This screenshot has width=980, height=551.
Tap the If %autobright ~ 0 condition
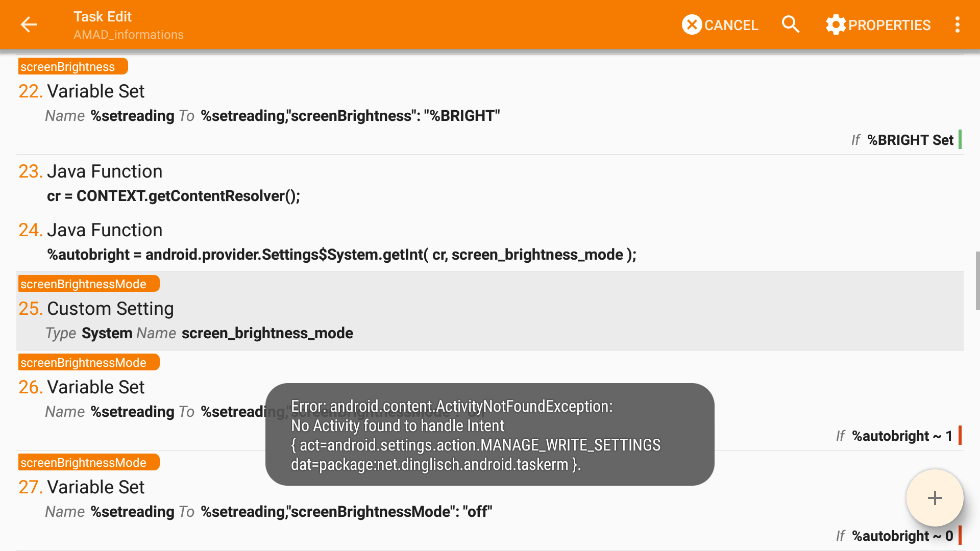tap(894, 536)
